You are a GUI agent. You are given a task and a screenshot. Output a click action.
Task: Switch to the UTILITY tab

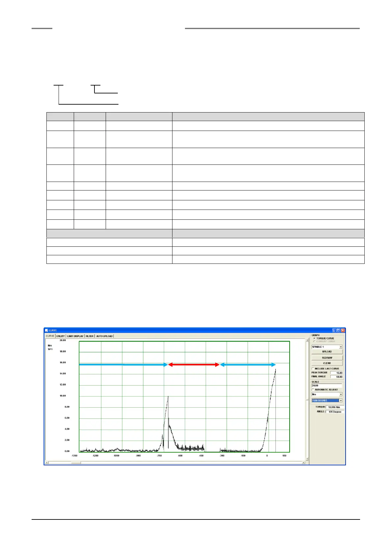click(x=61, y=336)
